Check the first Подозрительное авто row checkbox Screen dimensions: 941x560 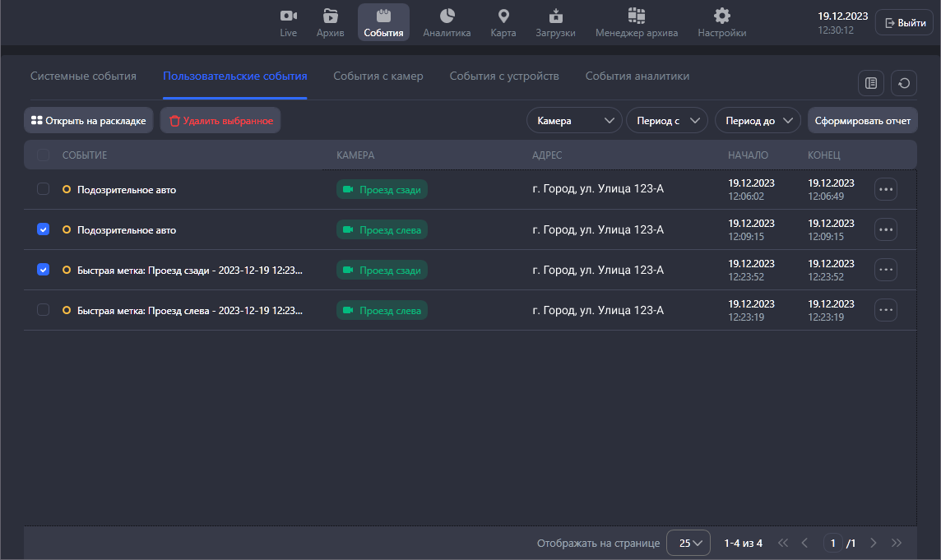[44, 189]
